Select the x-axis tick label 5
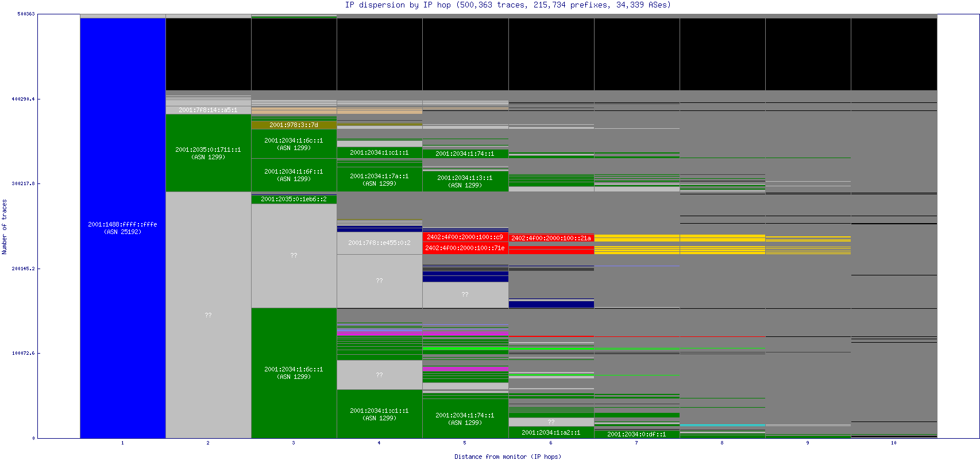The width and height of the screenshot is (980, 460). click(465, 443)
